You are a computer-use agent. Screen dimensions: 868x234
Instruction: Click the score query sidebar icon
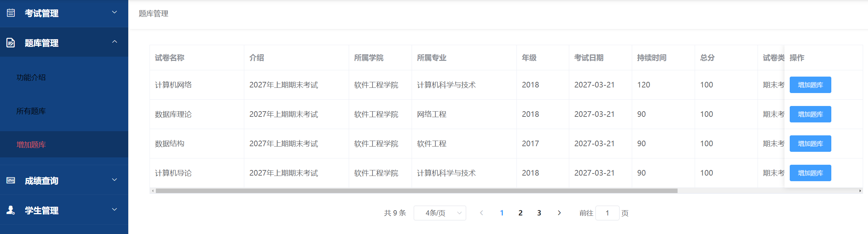(x=11, y=180)
